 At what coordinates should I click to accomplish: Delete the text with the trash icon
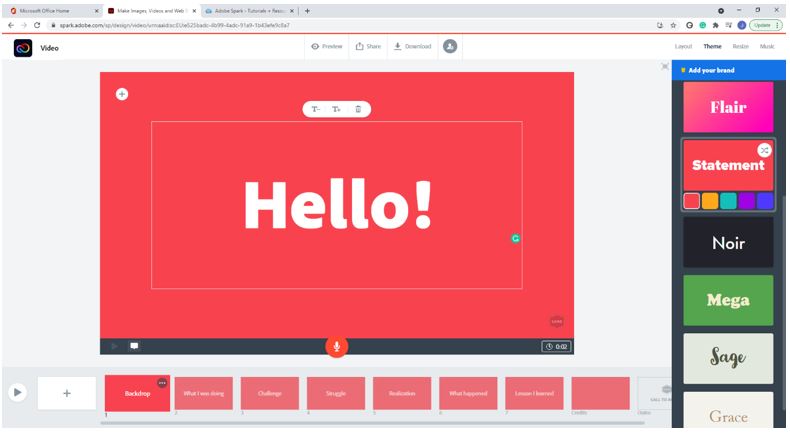point(358,109)
